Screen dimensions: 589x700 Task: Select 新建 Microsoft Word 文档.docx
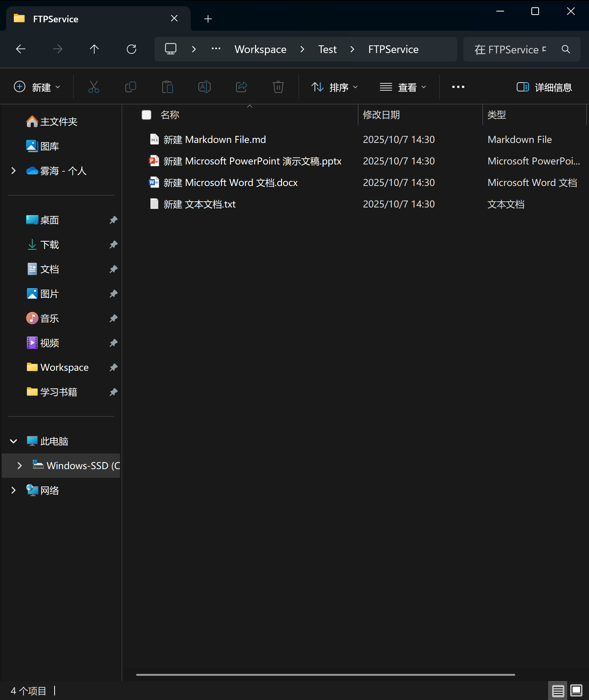[x=231, y=182]
